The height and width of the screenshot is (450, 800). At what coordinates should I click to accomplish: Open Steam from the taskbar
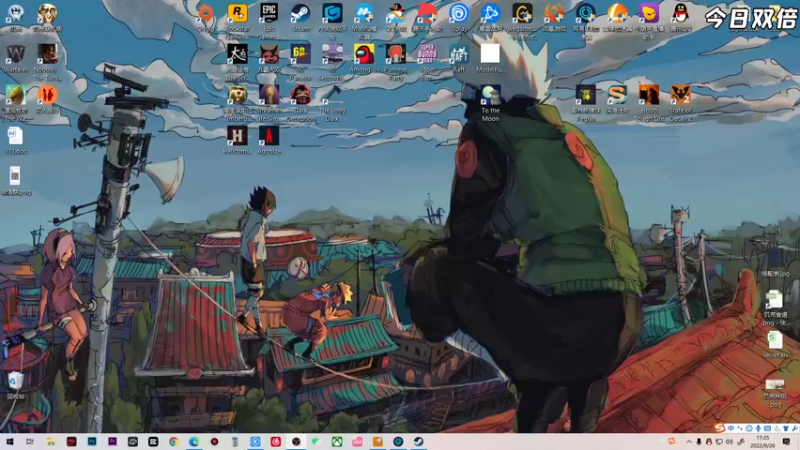[418, 441]
